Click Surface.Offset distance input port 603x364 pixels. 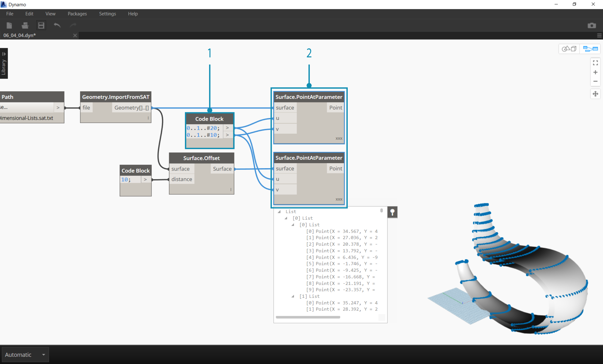click(x=182, y=179)
